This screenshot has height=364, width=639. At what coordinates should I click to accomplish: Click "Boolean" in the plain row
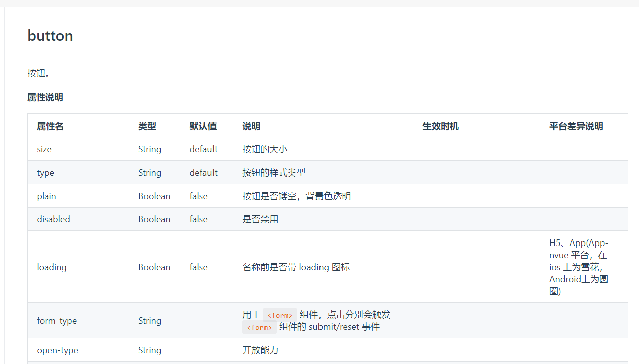pos(154,196)
